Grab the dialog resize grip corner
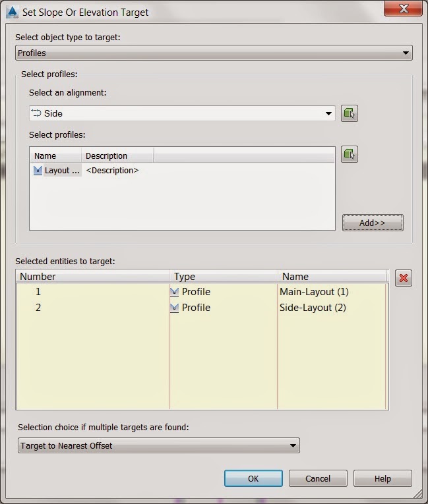428x504 pixels. [417, 493]
